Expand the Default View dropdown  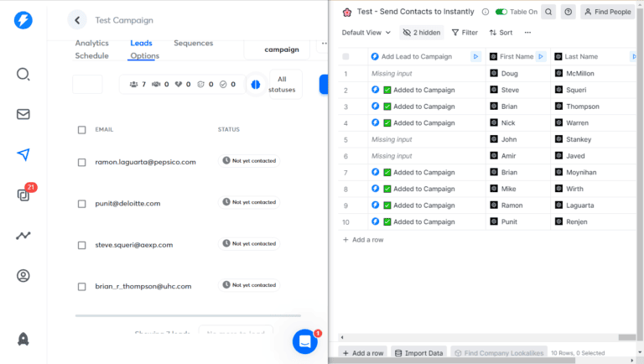(x=366, y=33)
